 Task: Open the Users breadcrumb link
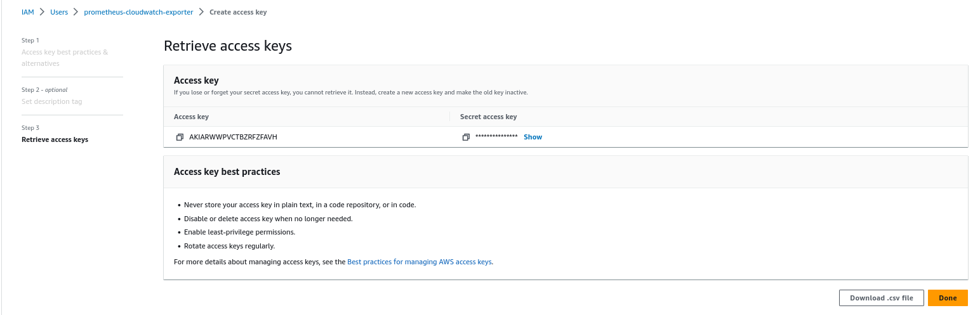click(59, 12)
